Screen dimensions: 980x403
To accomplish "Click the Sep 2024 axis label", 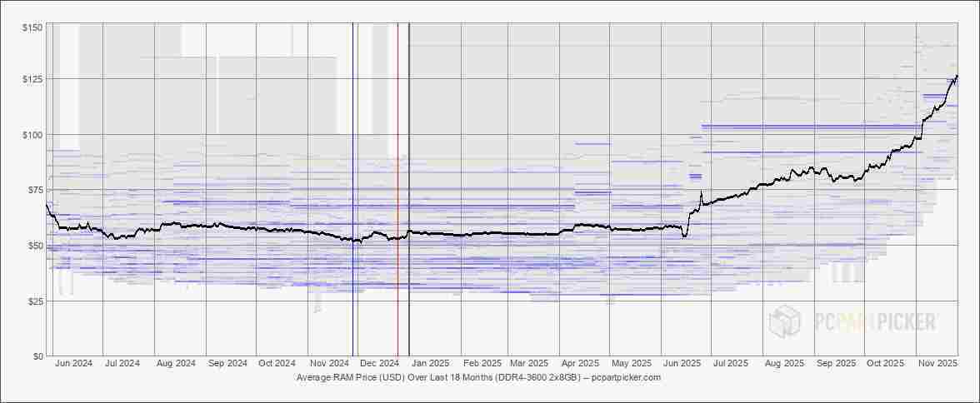I will pos(228,363).
